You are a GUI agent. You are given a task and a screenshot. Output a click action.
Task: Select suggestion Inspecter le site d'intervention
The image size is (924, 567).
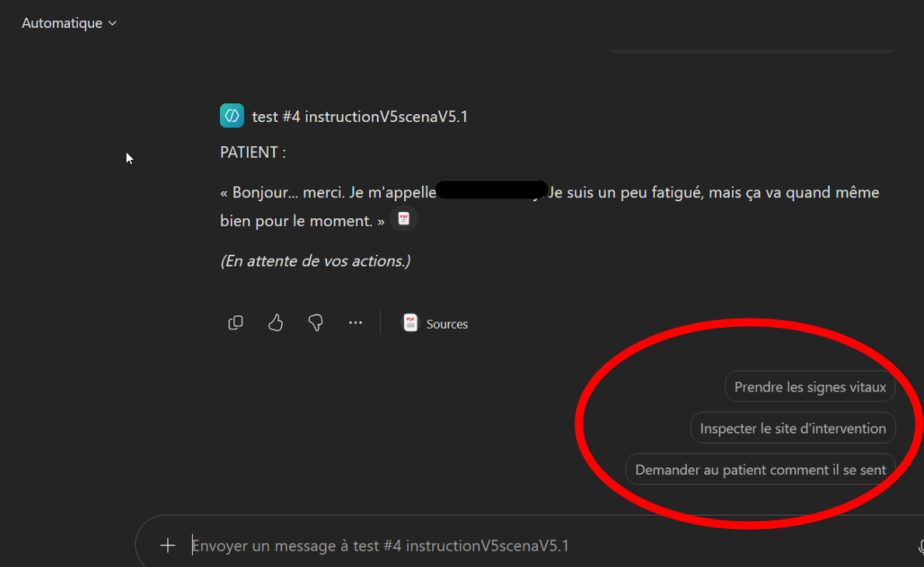[x=793, y=428]
